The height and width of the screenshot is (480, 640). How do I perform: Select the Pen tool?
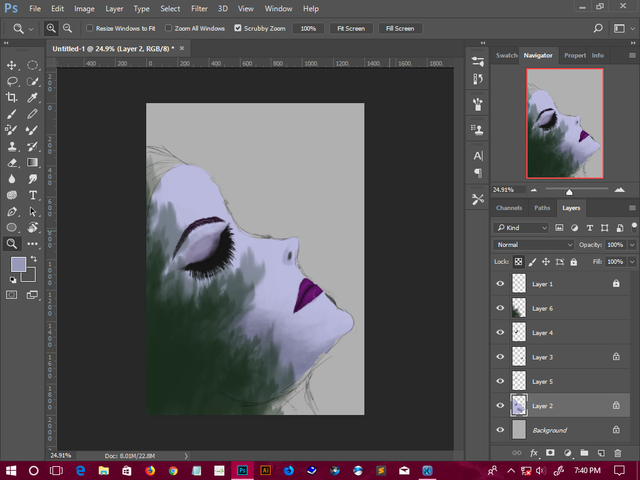[x=12, y=211]
